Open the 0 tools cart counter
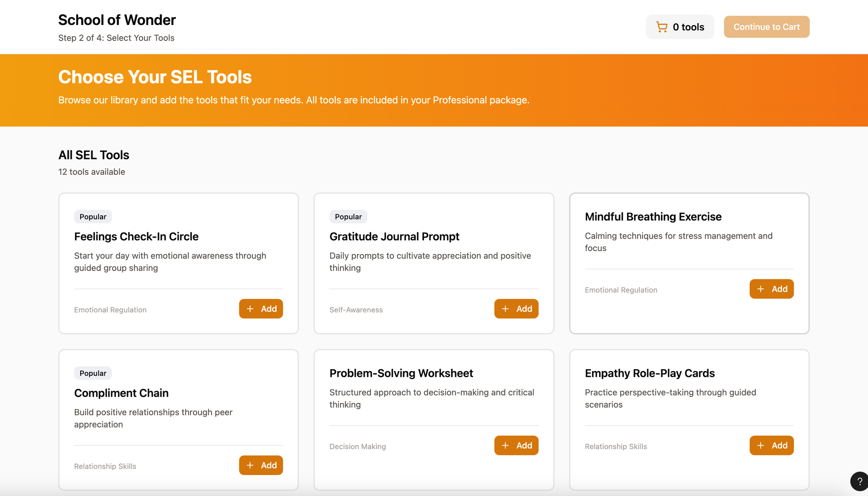 pyautogui.click(x=688, y=27)
